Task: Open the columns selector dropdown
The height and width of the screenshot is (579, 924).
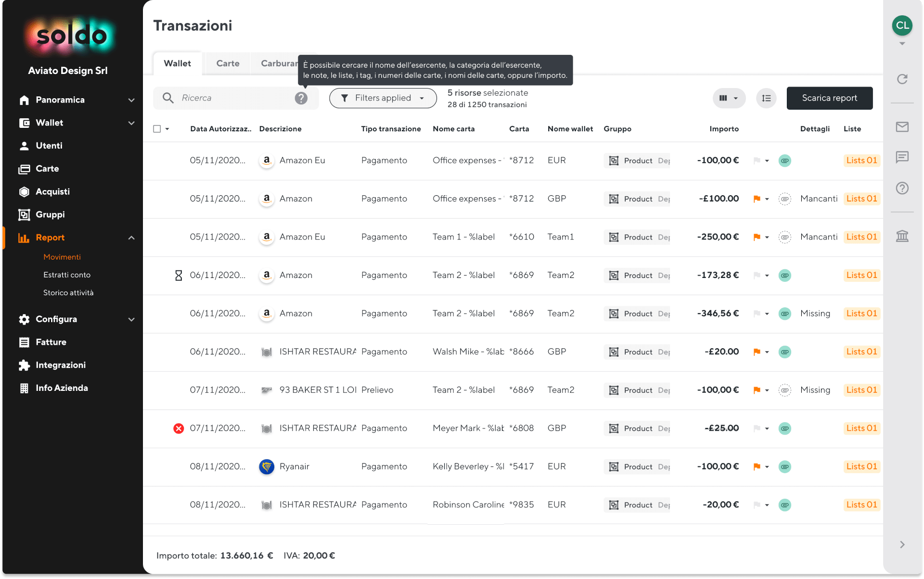Action: 729,98
